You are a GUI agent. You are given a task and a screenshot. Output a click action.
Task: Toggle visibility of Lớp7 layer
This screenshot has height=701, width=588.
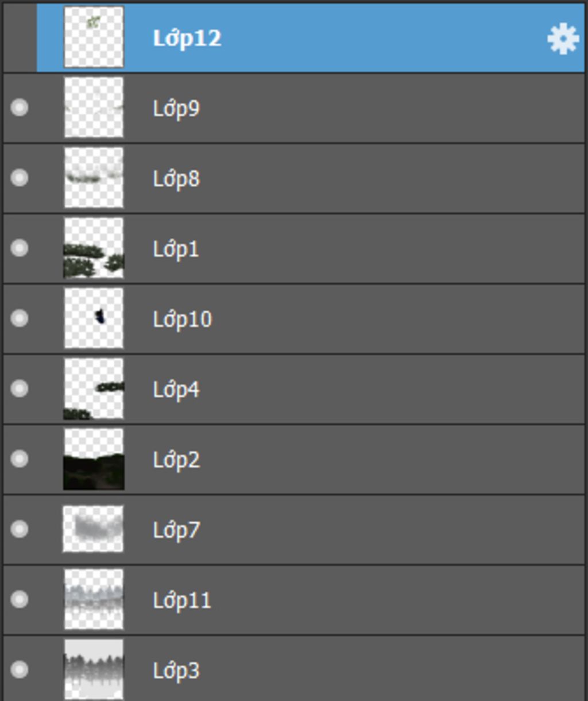[20, 529]
